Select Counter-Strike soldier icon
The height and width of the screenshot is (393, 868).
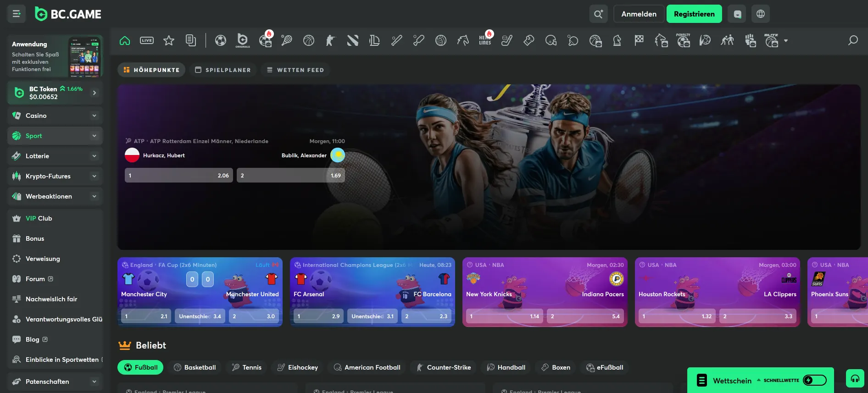click(331, 40)
